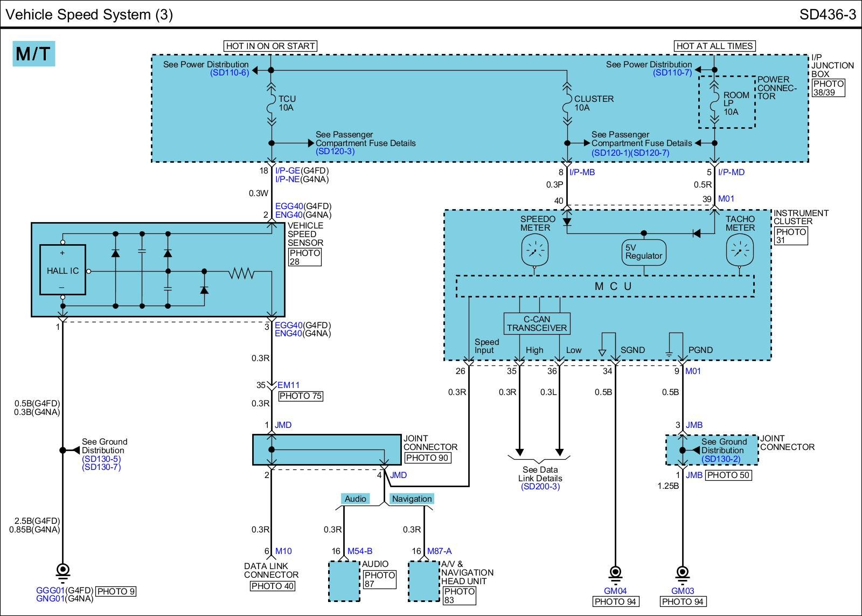The image size is (862, 616).
Task: Select the GM03 ground symbol
Action: click(x=682, y=573)
